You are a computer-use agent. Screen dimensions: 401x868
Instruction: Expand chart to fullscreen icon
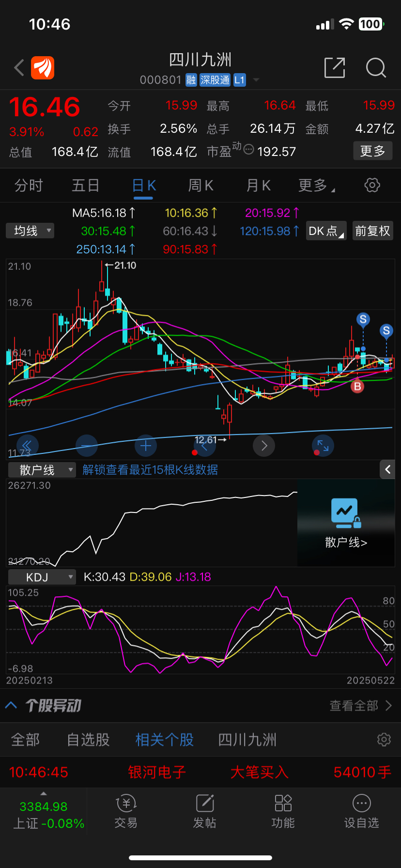pyautogui.click(x=323, y=446)
